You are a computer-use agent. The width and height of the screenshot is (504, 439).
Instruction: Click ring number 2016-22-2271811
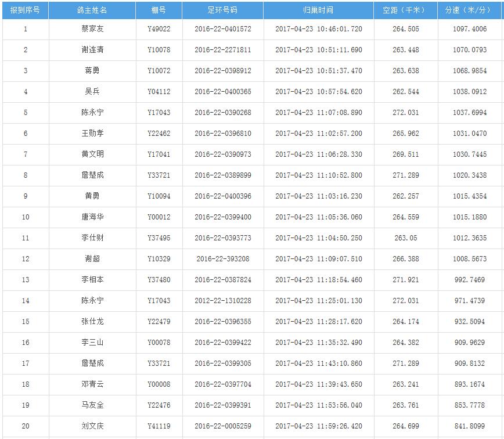tap(222, 50)
